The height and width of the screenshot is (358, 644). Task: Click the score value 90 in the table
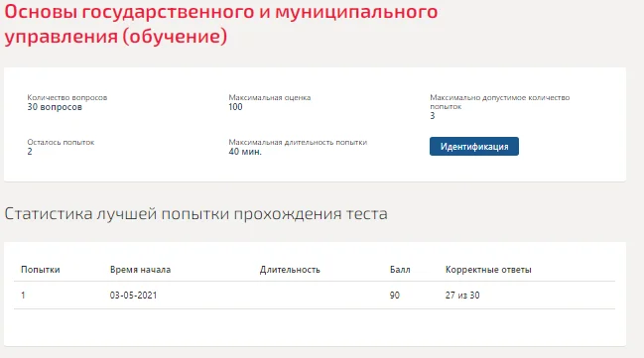click(x=394, y=295)
